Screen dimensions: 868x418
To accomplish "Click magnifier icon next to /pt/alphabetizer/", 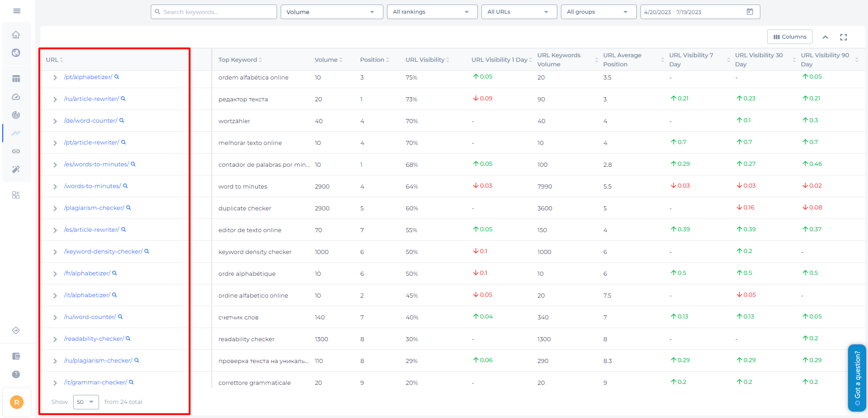I will (117, 77).
